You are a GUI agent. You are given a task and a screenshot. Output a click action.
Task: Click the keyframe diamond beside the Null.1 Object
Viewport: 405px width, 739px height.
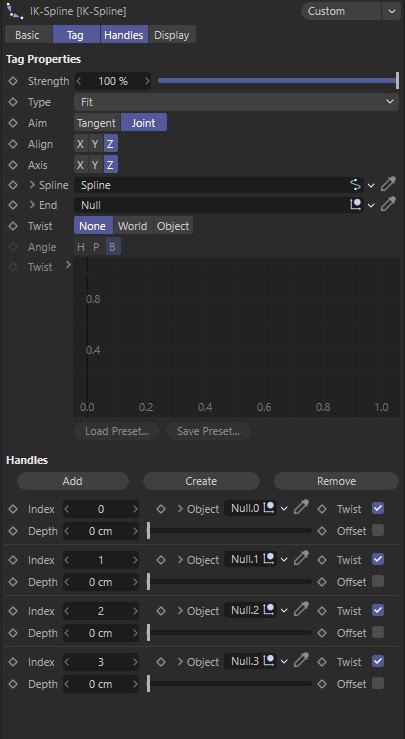point(161,560)
